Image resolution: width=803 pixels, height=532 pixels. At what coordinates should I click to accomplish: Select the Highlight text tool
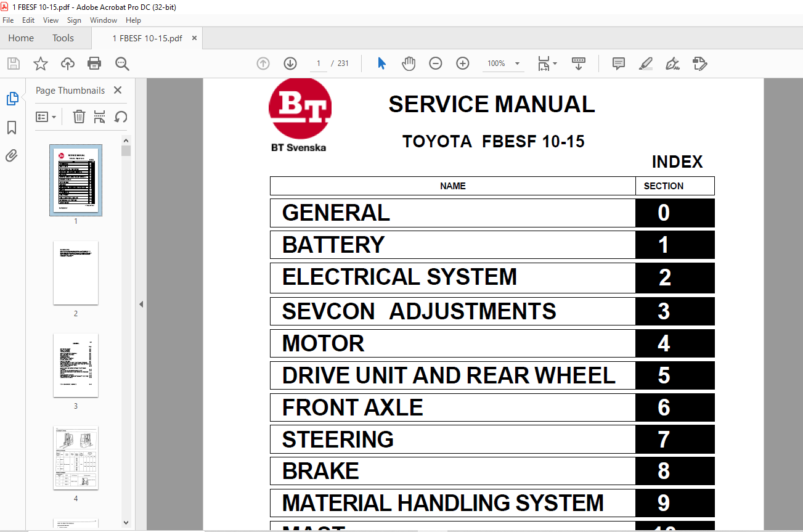[646, 63]
